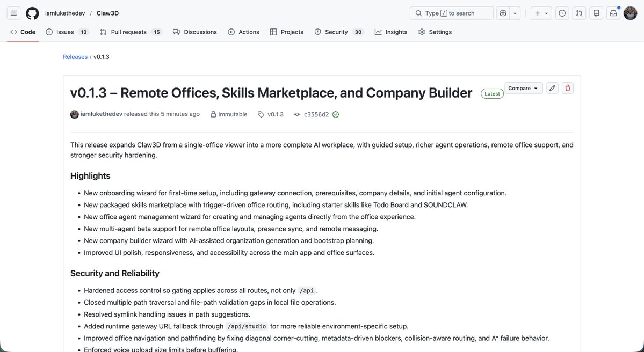Click the 'New company builder wizard' bullet
Image resolution: width=644 pixels, height=352 pixels.
[229, 241]
